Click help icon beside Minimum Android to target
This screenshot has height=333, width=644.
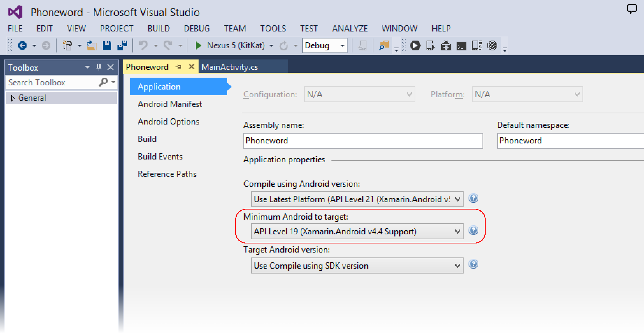coord(473,231)
